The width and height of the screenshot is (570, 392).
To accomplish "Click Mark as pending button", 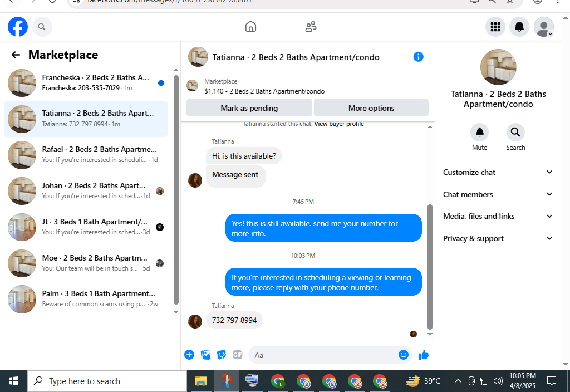I will coord(249,108).
